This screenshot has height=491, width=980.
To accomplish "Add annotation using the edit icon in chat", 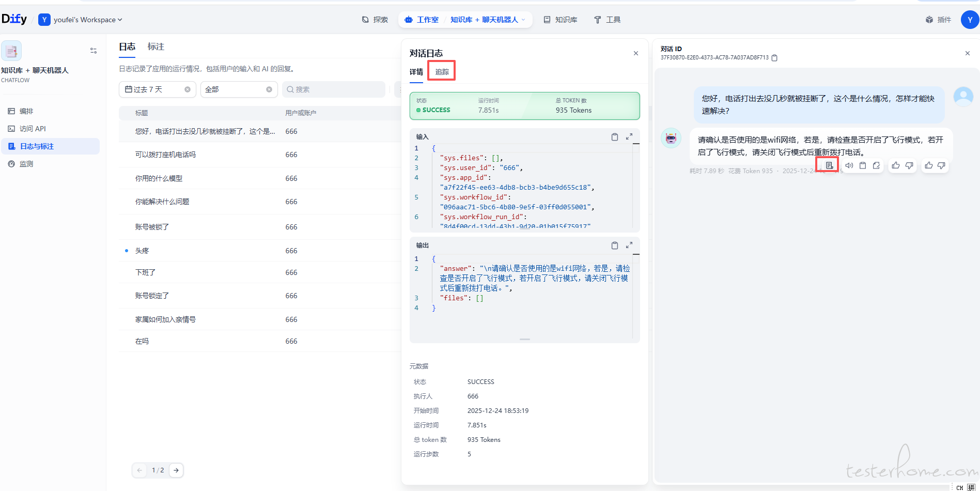I will tap(876, 165).
